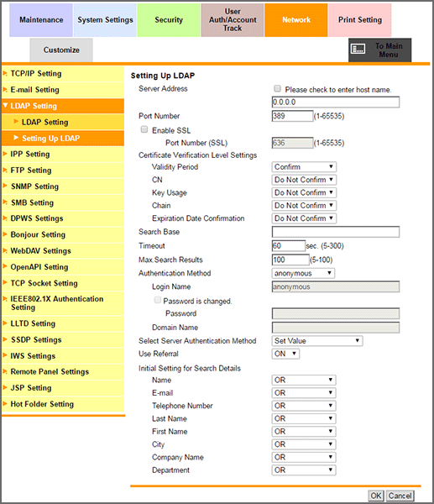Open the City search dropdown
The image size is (434, 504).
(304, 444)
